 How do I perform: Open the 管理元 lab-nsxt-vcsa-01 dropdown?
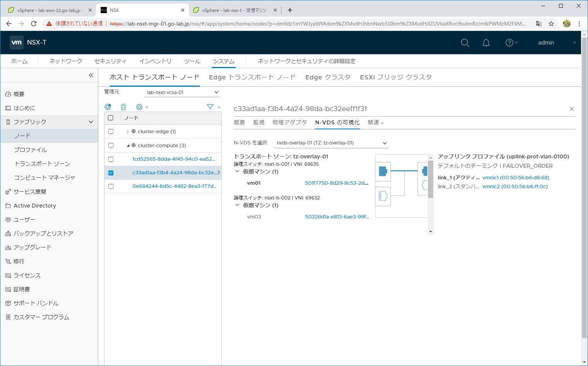click(x=183, y=92)
